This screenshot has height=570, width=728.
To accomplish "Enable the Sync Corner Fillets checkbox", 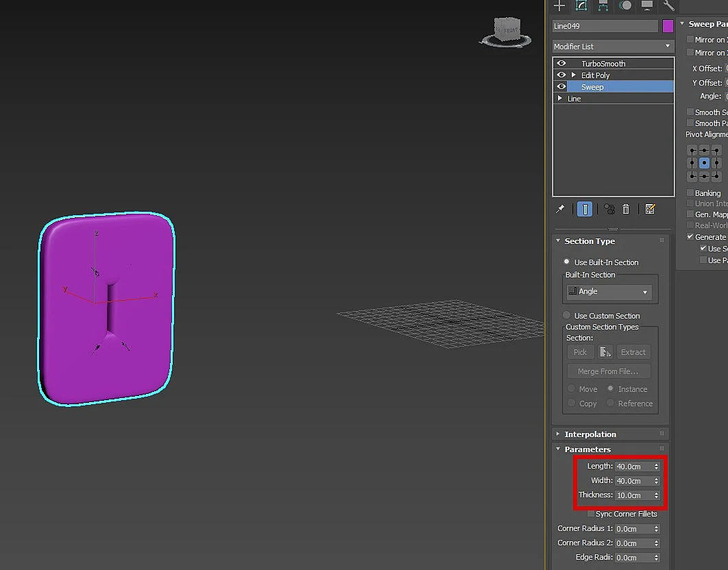I will [x=591, y=514].
